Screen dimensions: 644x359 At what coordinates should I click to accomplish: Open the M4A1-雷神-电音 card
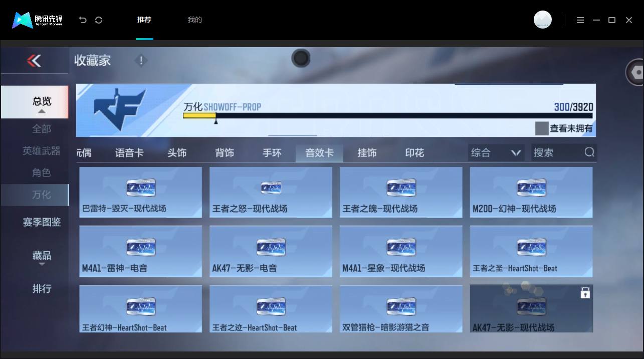coord(141,252)
